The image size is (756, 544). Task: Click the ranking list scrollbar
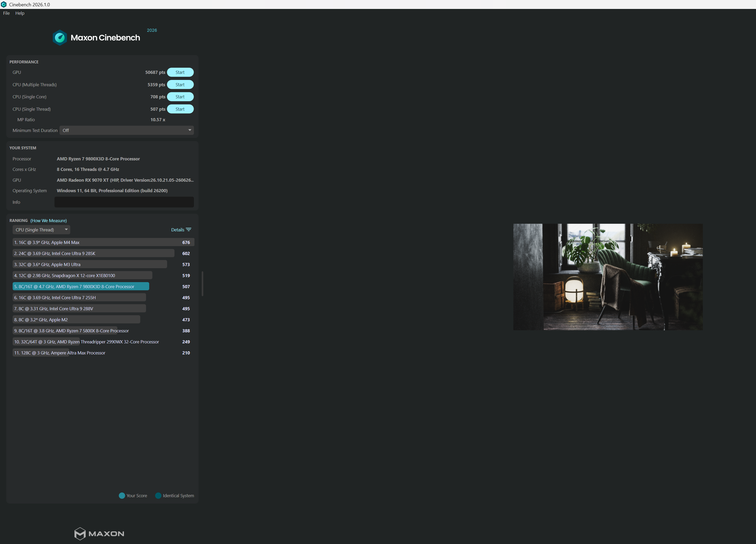202,283
